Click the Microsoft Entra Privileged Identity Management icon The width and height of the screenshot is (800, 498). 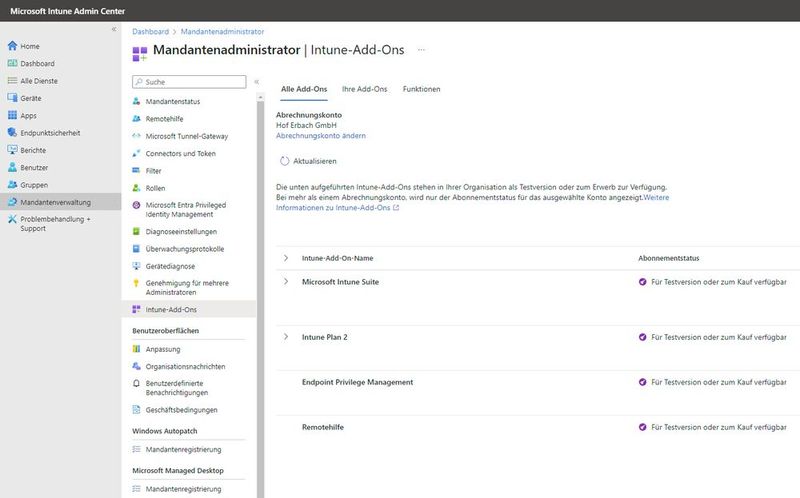point(136,205)
